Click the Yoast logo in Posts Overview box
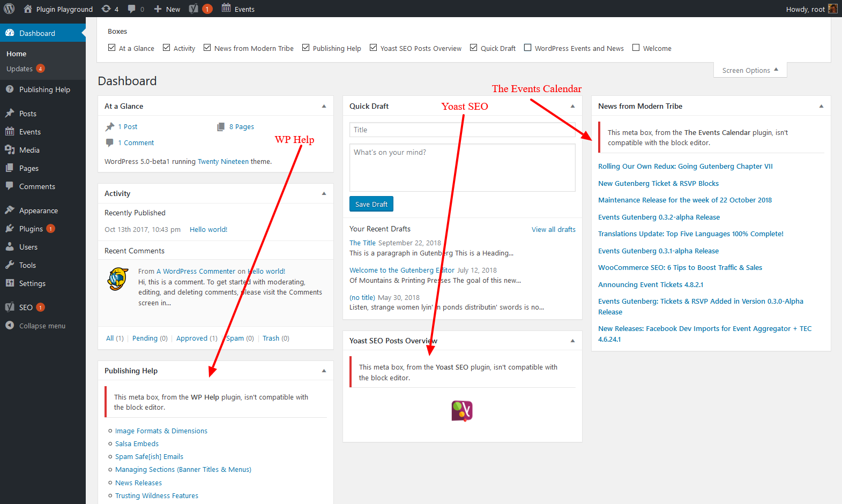This screenshot has height=504, width=842. pos(462,411)
